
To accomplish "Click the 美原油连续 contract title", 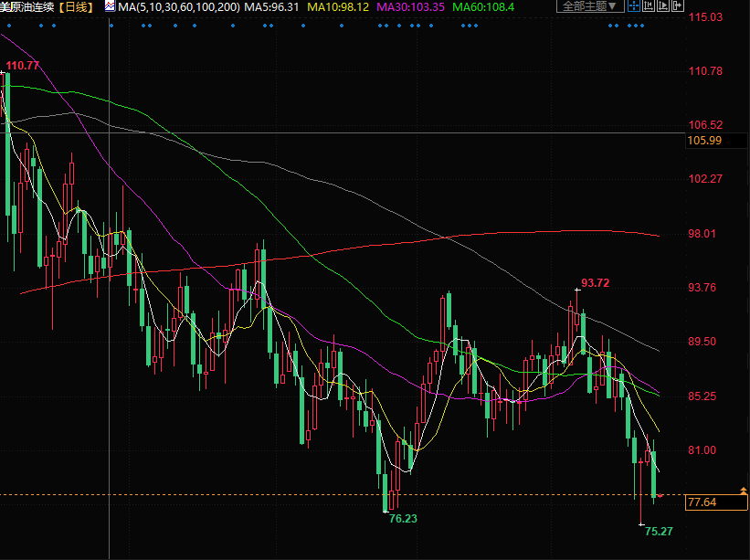I will point(27,6).
